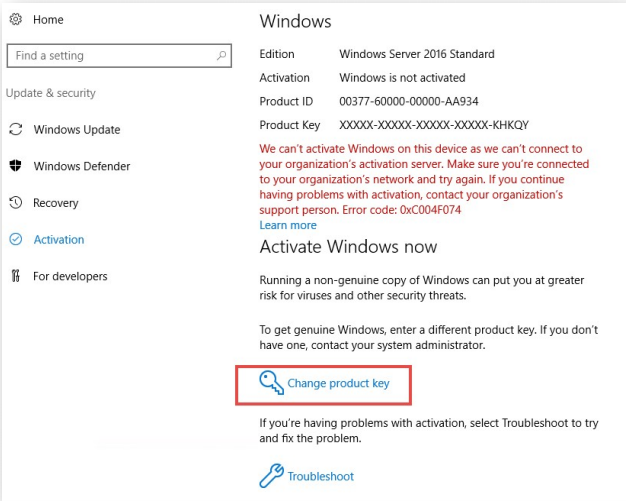Viewport: 626px width, 501px height.
Task: Open the Home settings page
Action: pos(48,20)
